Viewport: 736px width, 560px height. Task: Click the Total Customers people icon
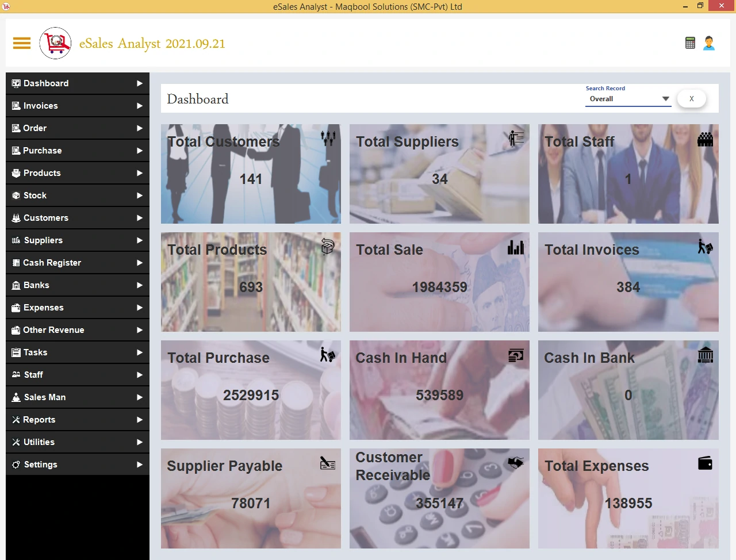click(x=328, y=138)
